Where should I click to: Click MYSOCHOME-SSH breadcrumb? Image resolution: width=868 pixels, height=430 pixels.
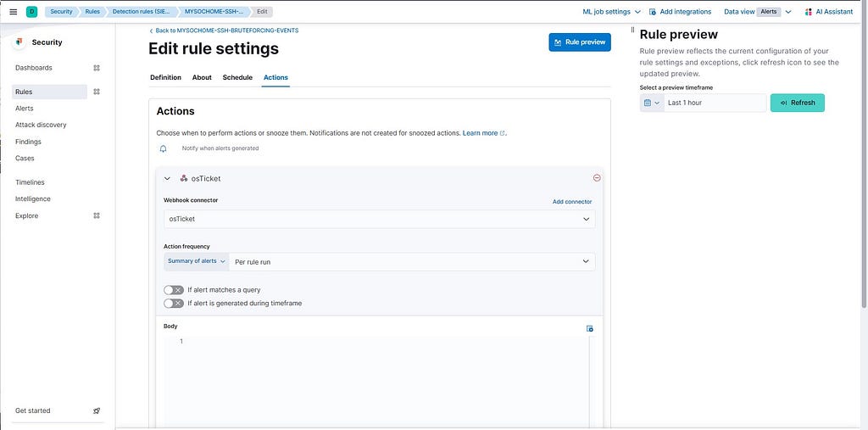tap(213, 12)
